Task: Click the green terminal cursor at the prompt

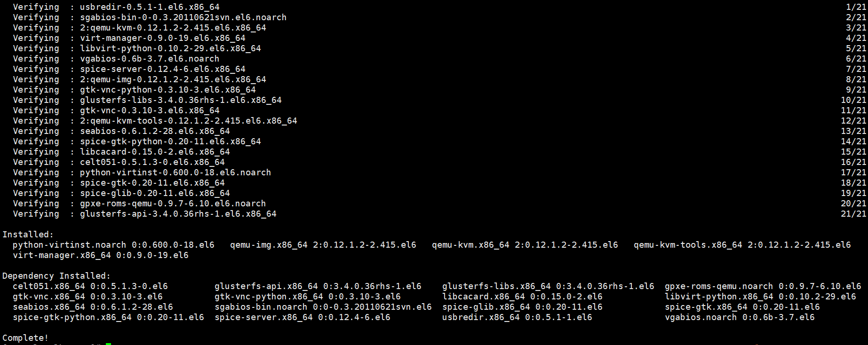Action: (108, 344)
